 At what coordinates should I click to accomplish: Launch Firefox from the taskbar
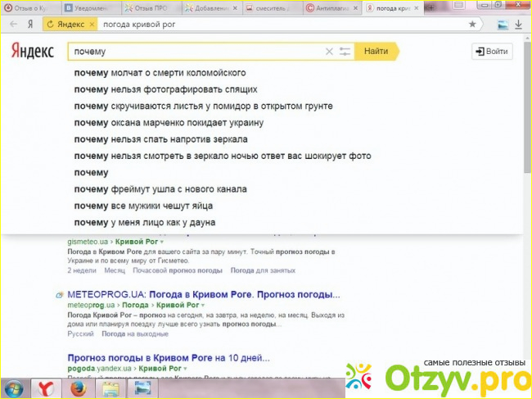click(x=79, y=388)
